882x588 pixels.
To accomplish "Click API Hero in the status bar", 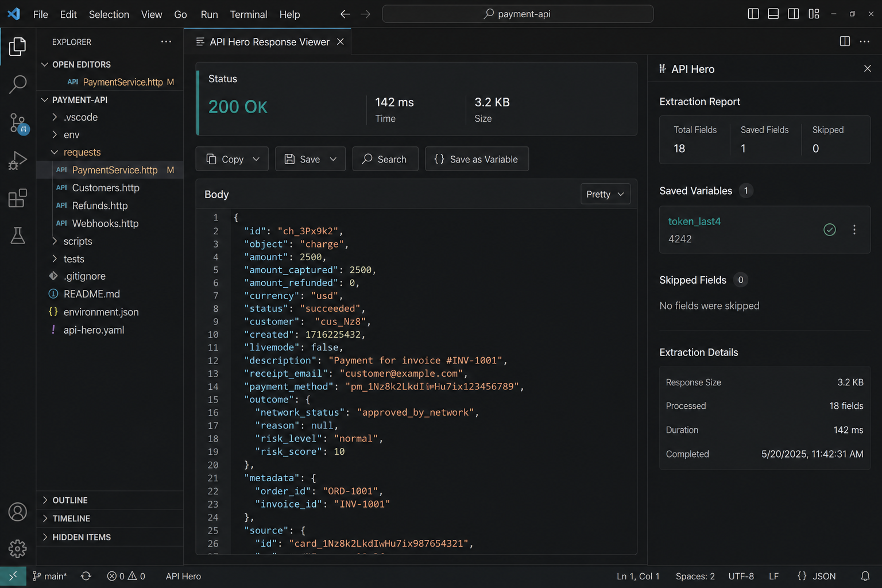I will point(183,576).
